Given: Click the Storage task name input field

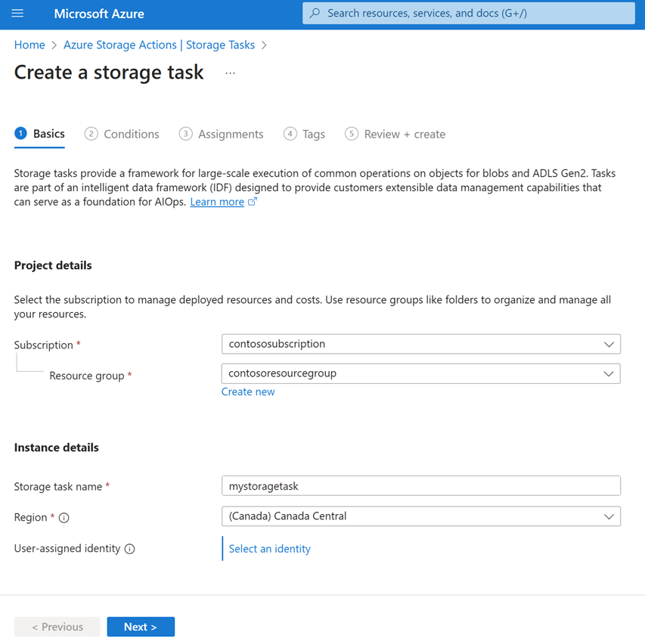Looking at the screenshot, I should coord(420,485).
